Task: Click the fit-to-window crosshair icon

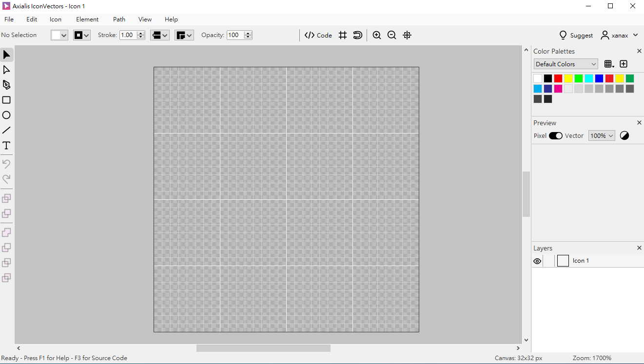Action: [407, 35]
